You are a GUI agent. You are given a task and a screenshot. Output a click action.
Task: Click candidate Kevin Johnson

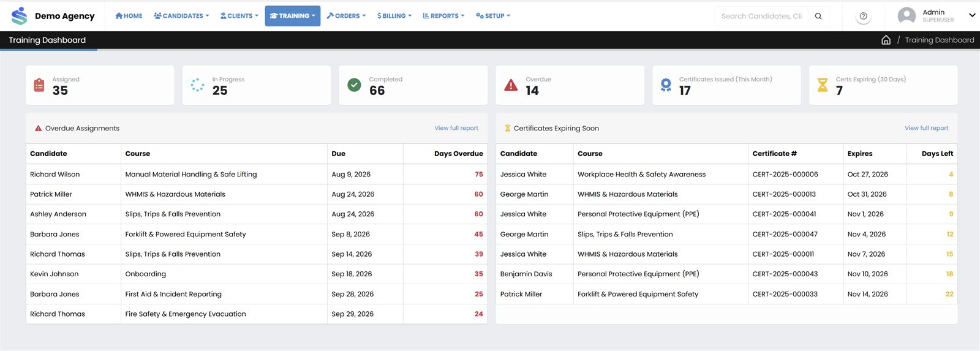(55, 274)
